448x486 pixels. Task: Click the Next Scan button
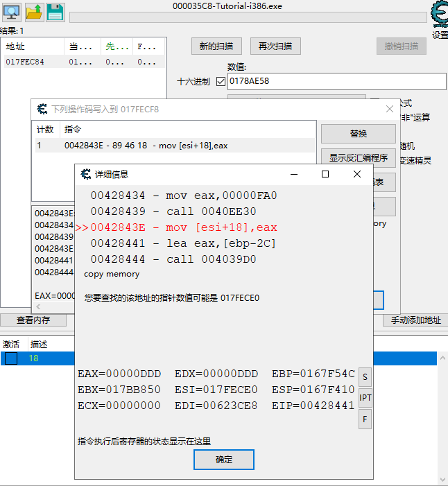click(275, 46)
